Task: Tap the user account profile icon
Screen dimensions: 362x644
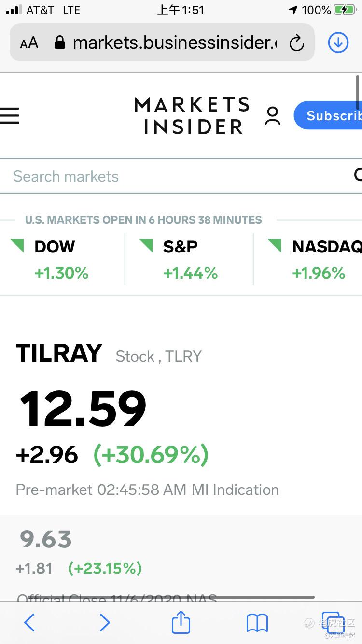Action: pos(273,116)
